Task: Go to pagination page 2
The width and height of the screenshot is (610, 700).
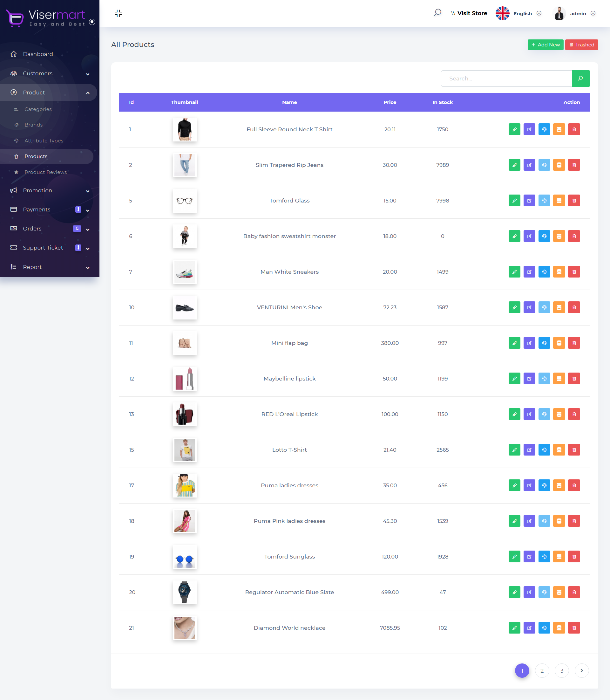Action: click(542, 670)
